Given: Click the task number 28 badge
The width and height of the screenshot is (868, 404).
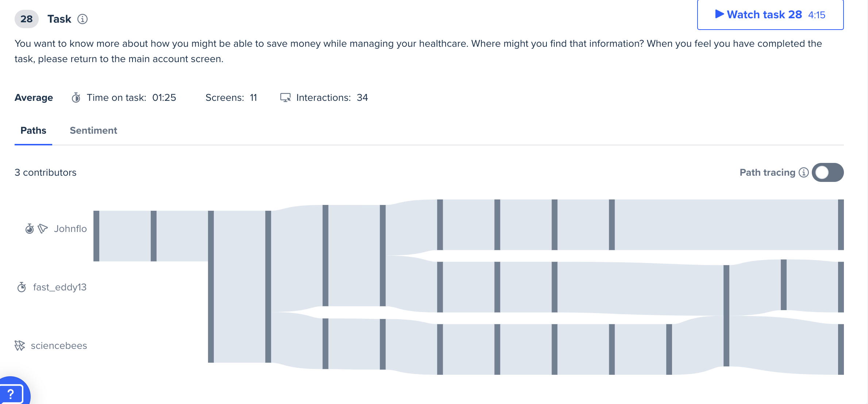Looking at the screenshot, I should [26, 19].
